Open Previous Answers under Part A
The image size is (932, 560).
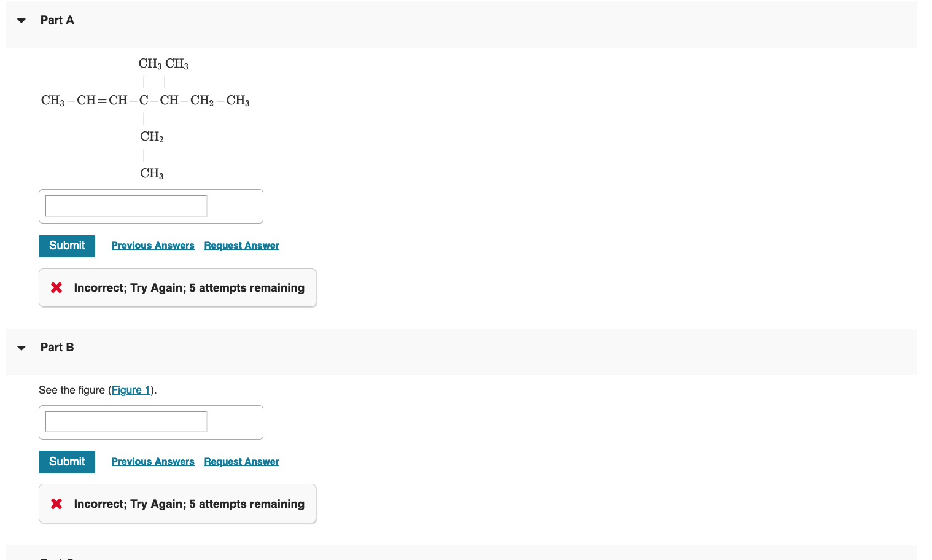coord(152,245)
